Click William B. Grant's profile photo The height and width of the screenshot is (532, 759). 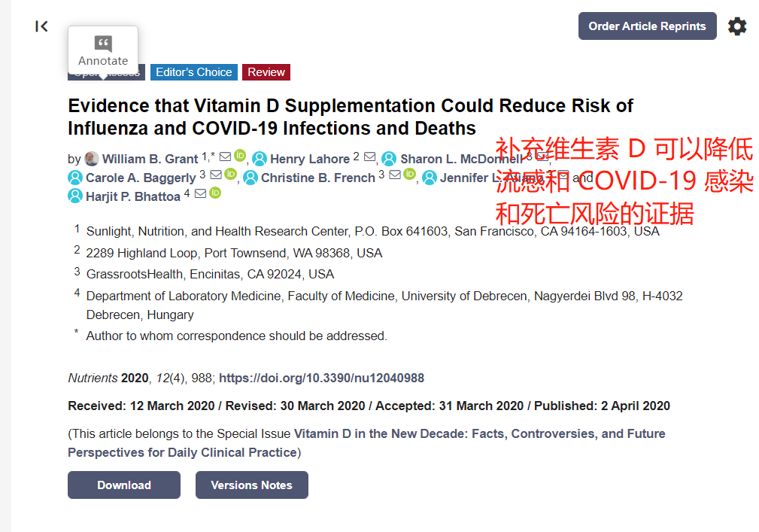coord(92,159)
